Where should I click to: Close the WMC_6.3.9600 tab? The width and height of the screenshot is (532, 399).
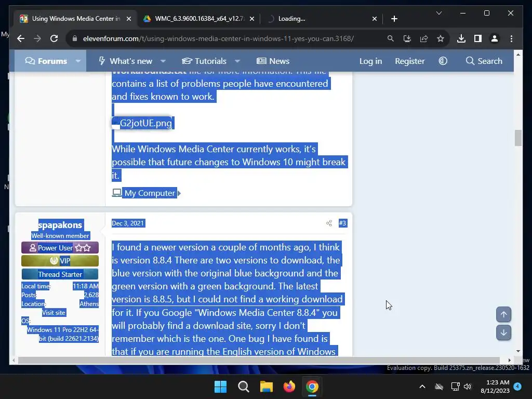[x=252, y=19]
